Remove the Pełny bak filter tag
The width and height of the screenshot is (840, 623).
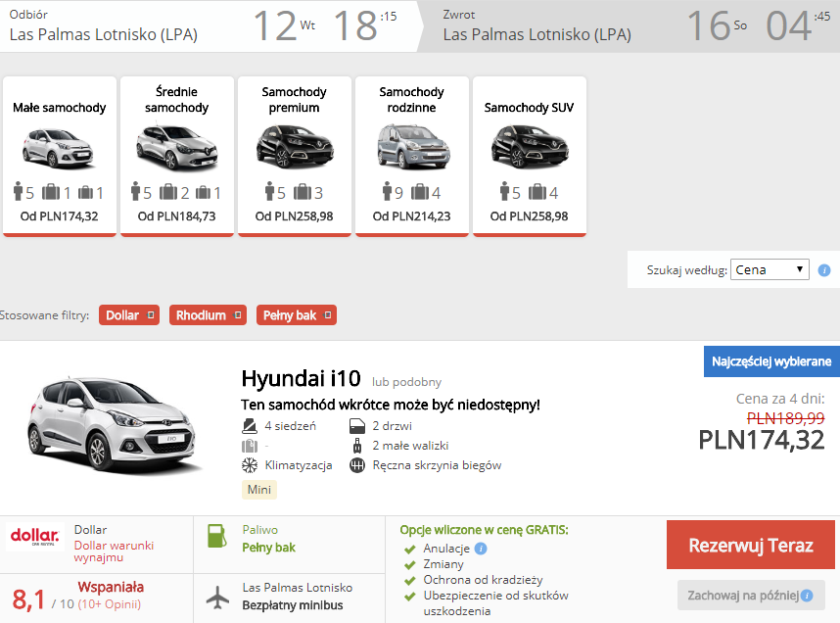[327, 315]
